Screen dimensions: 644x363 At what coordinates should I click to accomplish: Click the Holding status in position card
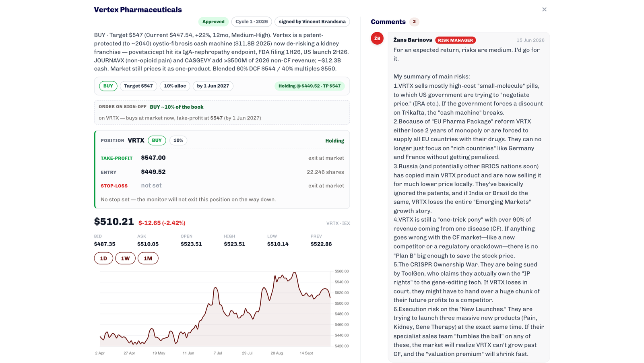(x=334, y=141)
